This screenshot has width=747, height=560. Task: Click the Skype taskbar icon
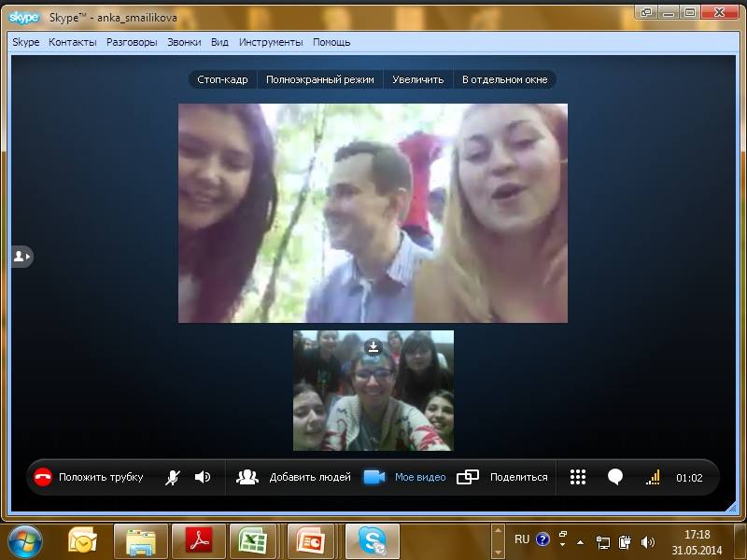[x=372, y=542]
